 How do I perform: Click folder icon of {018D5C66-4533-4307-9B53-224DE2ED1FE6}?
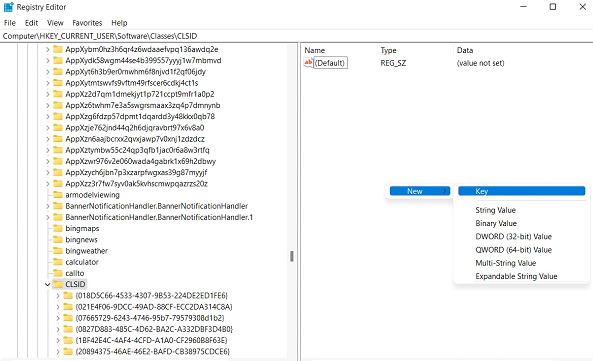(68, 295)
